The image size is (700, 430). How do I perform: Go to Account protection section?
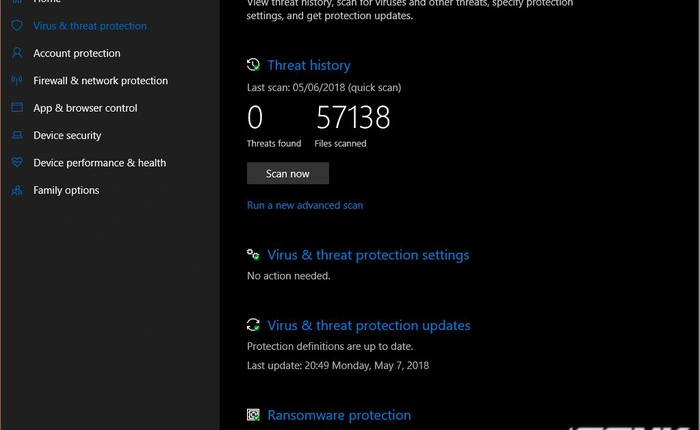(x=77, y=53)
